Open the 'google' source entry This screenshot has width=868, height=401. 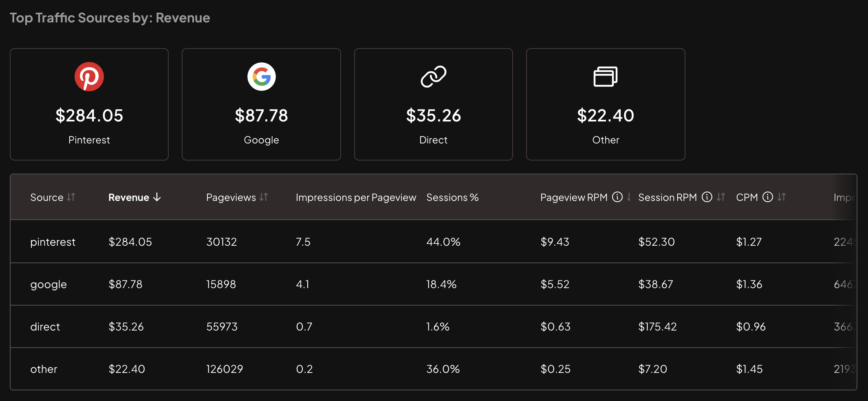tap(48, 284)
